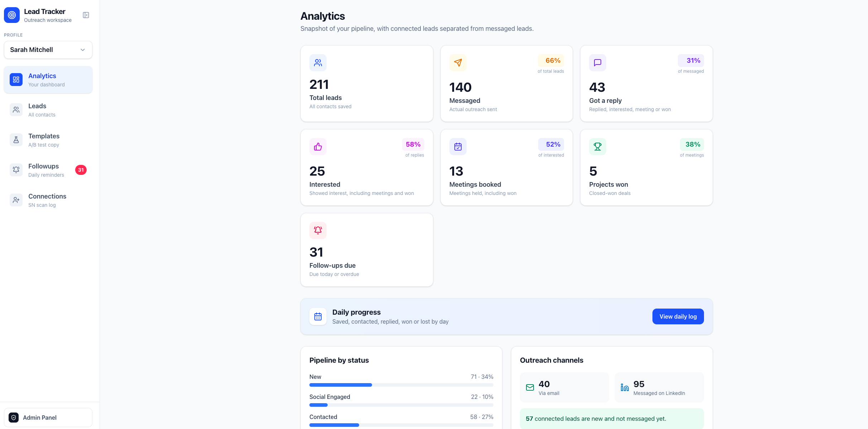
Task: Open the Admin Panel
Action: 48,418
